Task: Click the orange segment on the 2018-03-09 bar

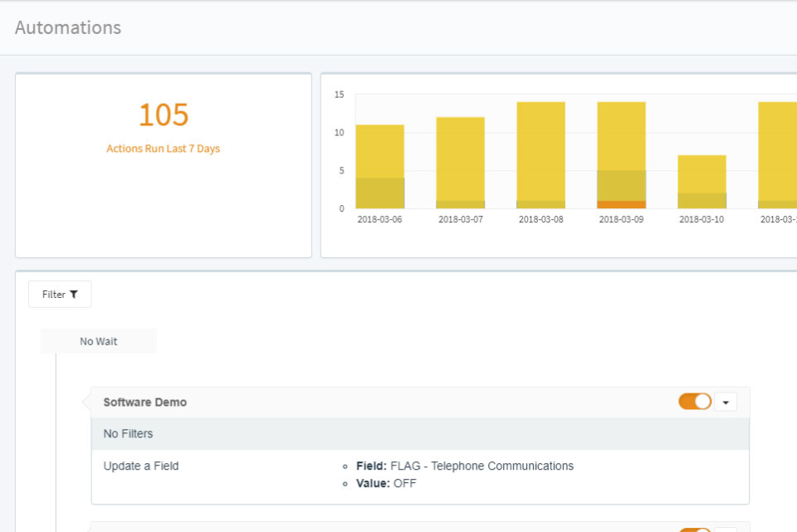Action: [x=620, y=202]
